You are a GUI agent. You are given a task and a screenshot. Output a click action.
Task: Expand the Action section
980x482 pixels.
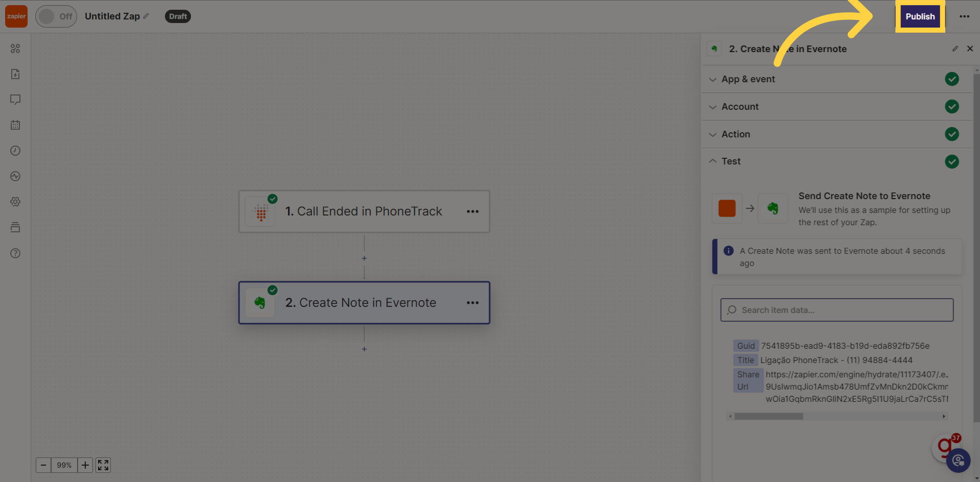click(x=836, y=134)
